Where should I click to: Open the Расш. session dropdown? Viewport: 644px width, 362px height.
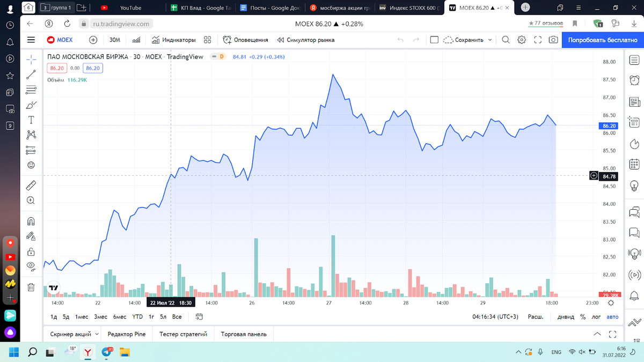[536, 317]
